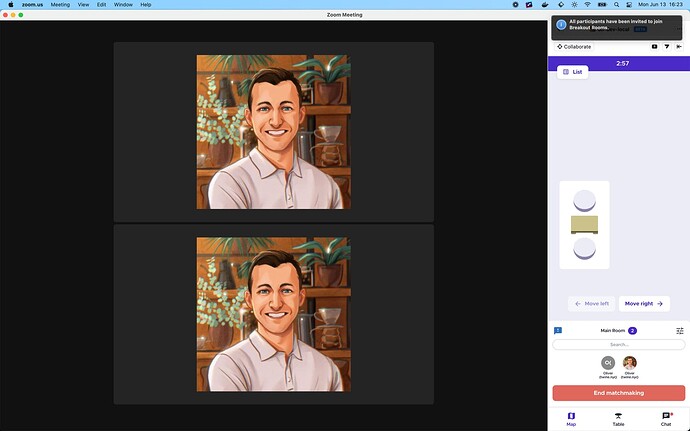
Task: Open Spotlight search magnifier icon
Action: tap(617, 4)
